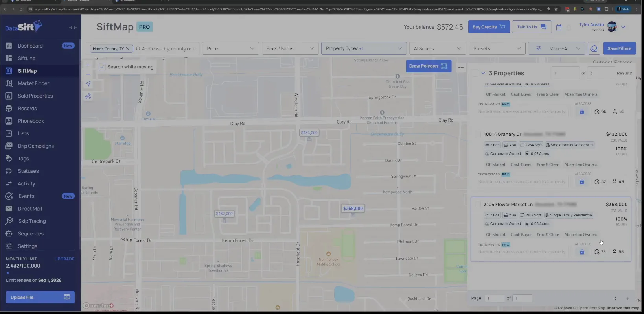Click the Draw Polygon button
This screenshot has width=644, height=314.
click(x=428, y=66)
